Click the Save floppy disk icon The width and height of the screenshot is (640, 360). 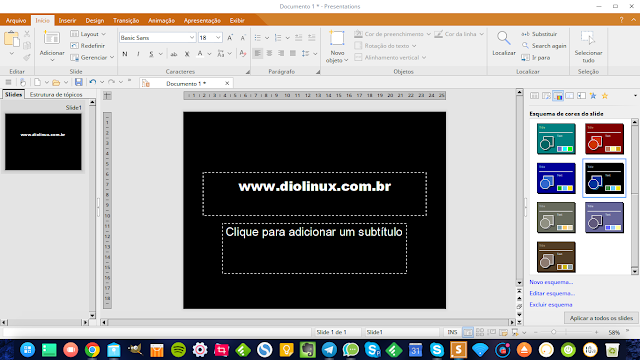click(79, 82)
